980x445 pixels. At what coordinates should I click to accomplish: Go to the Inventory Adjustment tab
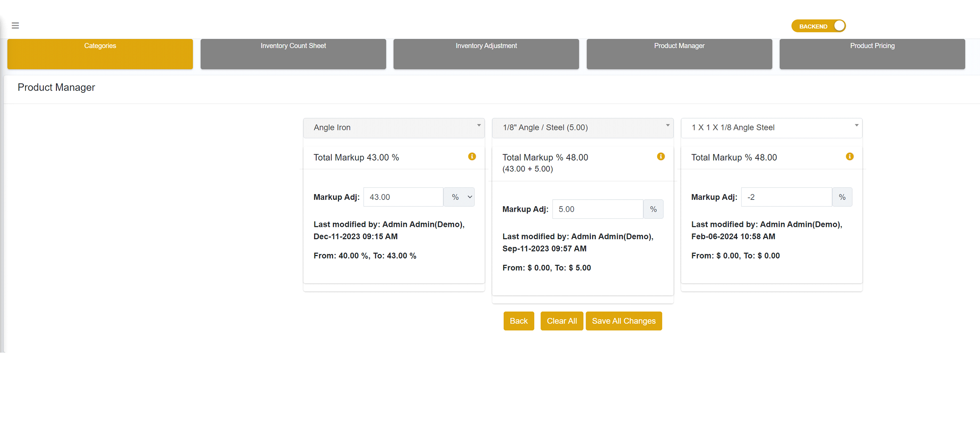pos(486,54)
